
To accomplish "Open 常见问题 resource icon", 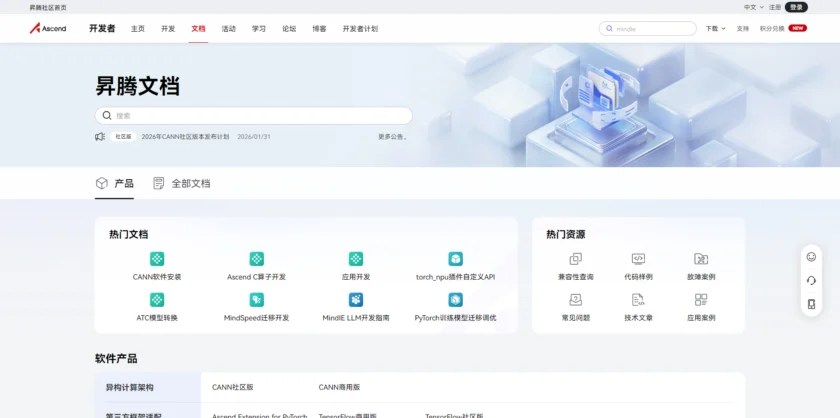I will (x=576, y=300).
